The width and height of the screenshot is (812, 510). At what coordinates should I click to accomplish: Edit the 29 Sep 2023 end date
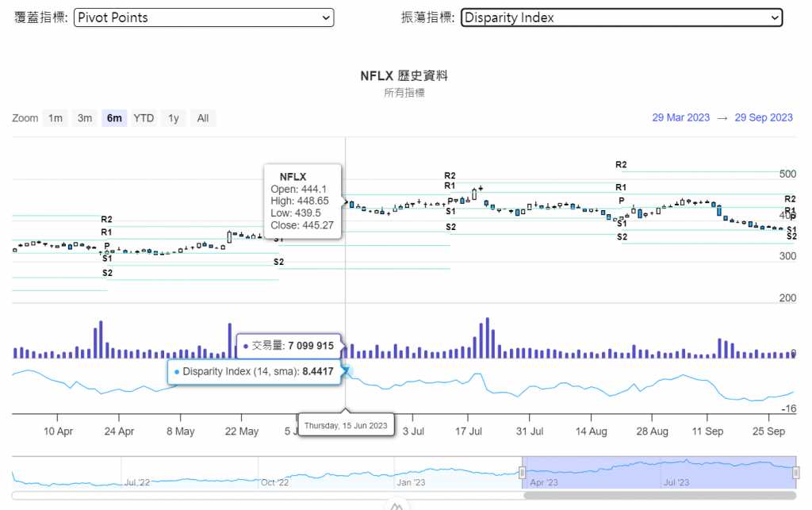[x=764, y=117]
